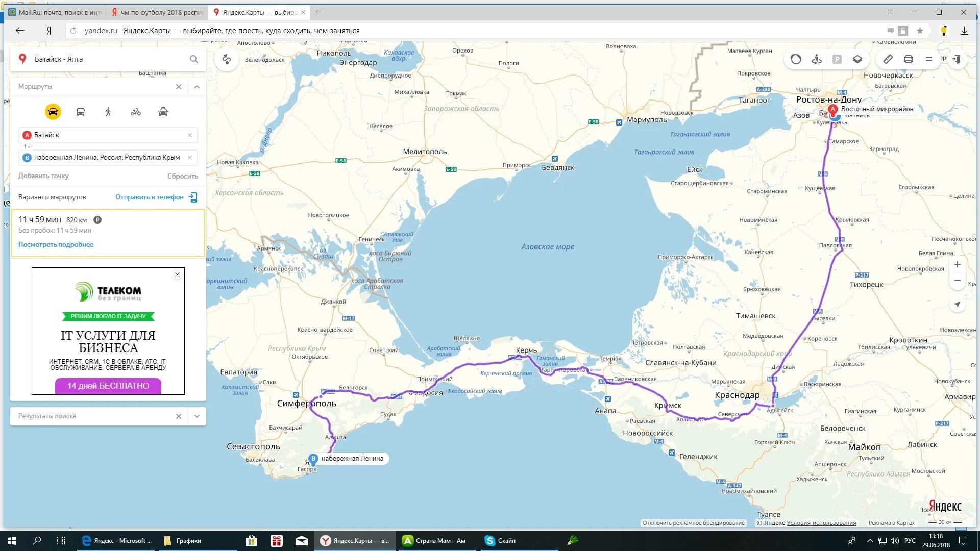The width and height of the screenshot is (980, 551).
Task: Click the print map icon
Action: pyautogui.click(x=909, y=59)
